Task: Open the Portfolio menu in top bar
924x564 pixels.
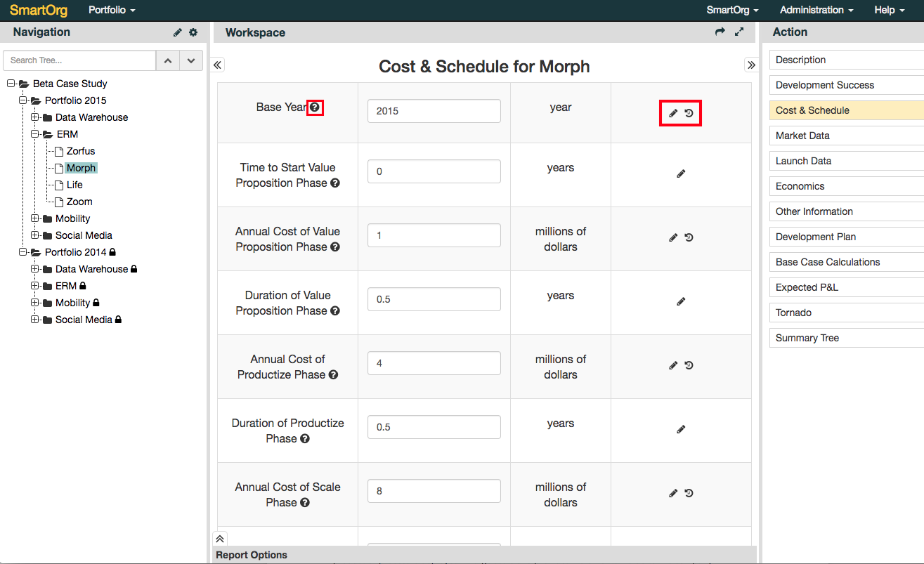Action: coord(112,10)
